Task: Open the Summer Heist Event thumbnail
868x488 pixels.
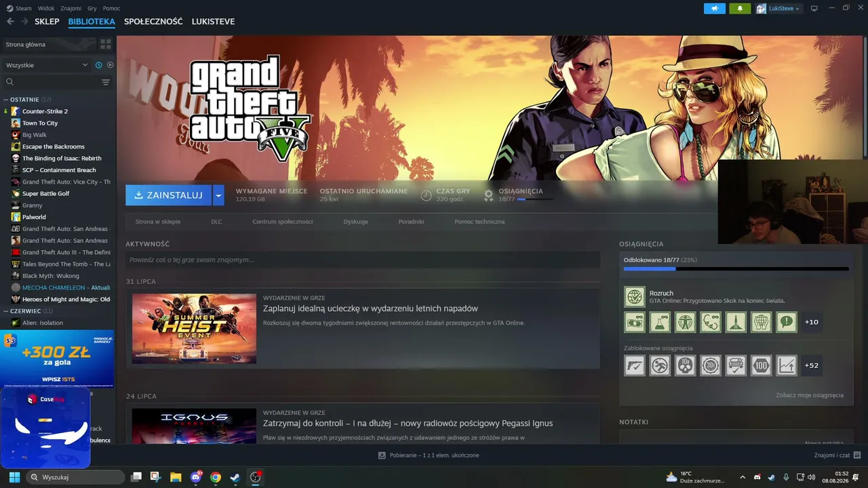Action: 194,329
